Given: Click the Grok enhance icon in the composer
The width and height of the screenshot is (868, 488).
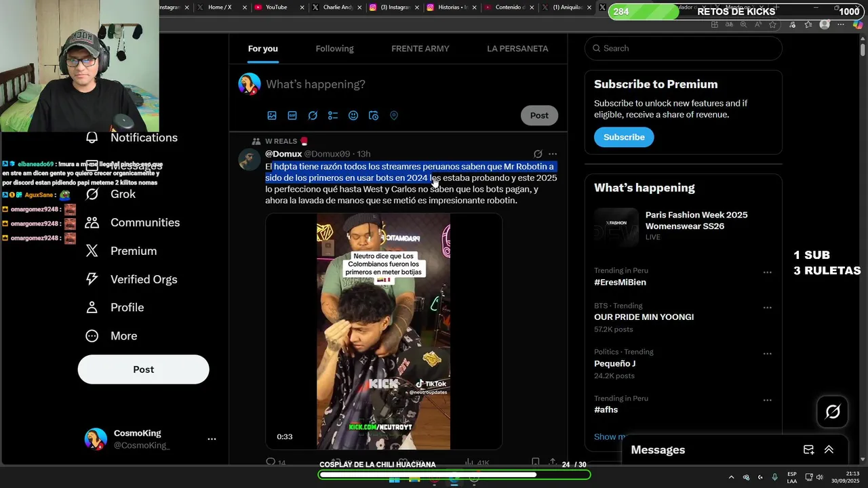Looking at the screenshot, I should point(313,115).
